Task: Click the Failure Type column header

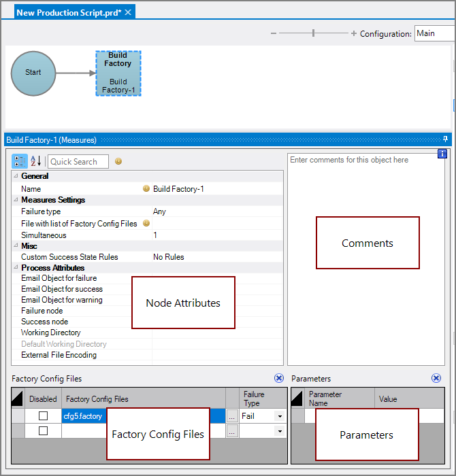Action: (263, 398)
